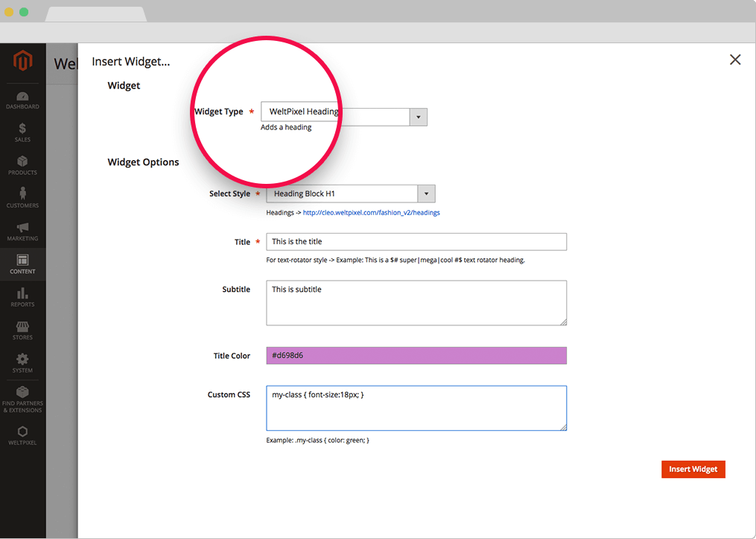Open the Stores sidebar icon
Viewport: 756px width, 539px height.
(x=22, y=331)
